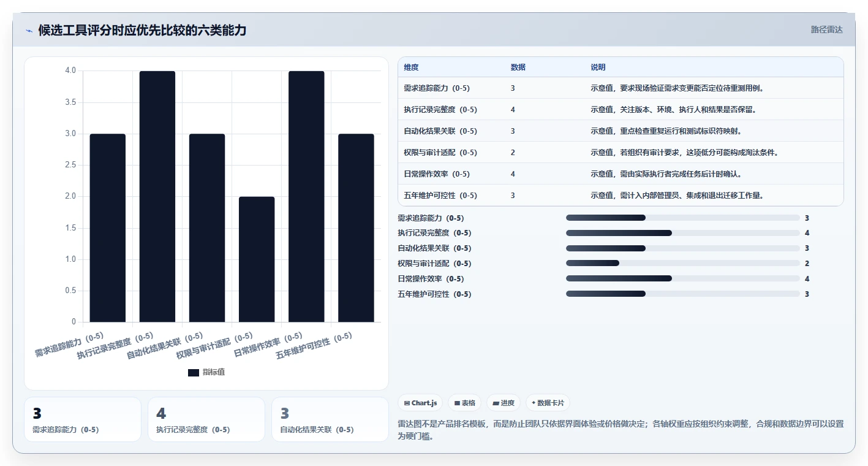Viewport: 868px width, 466px height.
Task: Select the 执行记录完整度 table row cell
Action: (x=440, y=110)
